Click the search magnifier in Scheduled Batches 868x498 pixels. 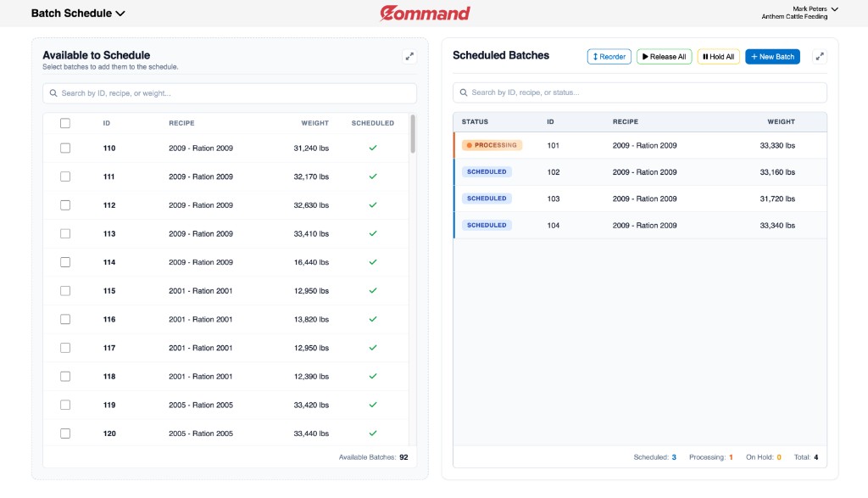[463, 92]
